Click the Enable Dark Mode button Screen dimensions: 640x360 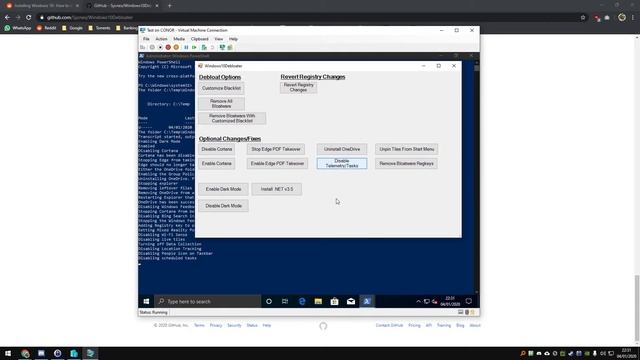coord(223,189)
